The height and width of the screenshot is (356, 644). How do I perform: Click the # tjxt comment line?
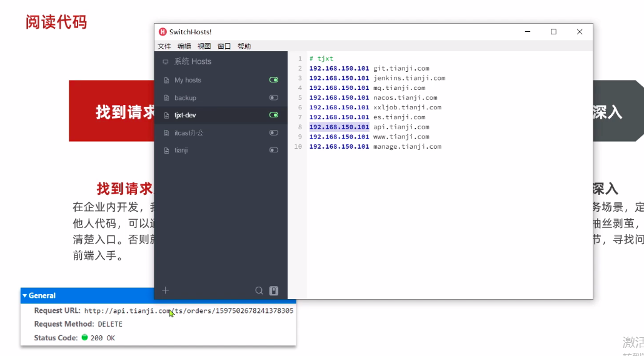tap(321, 59)
